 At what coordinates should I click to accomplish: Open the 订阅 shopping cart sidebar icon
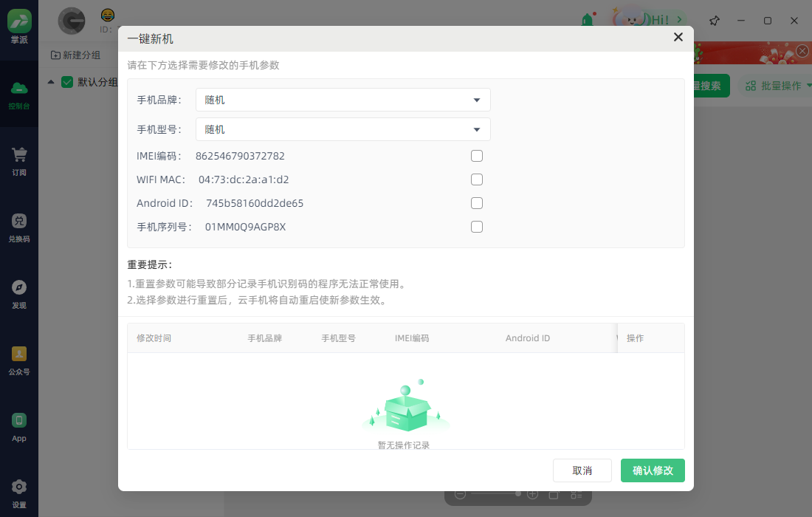coord(19,161)
